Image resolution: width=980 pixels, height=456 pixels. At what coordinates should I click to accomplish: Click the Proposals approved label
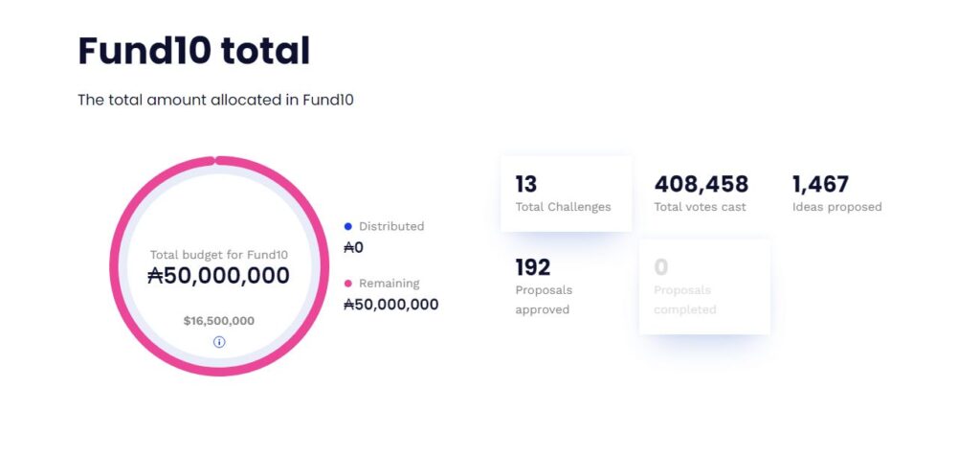click(544, 300)
